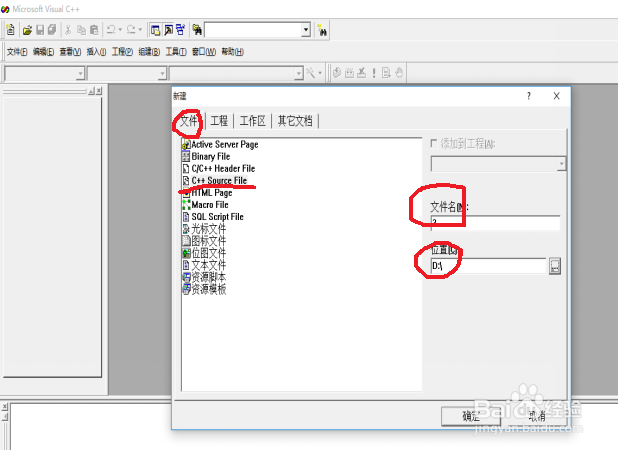618x450 pixels.
Task: Open the 工具(T) menu
Action: click(x=176, y=52)
